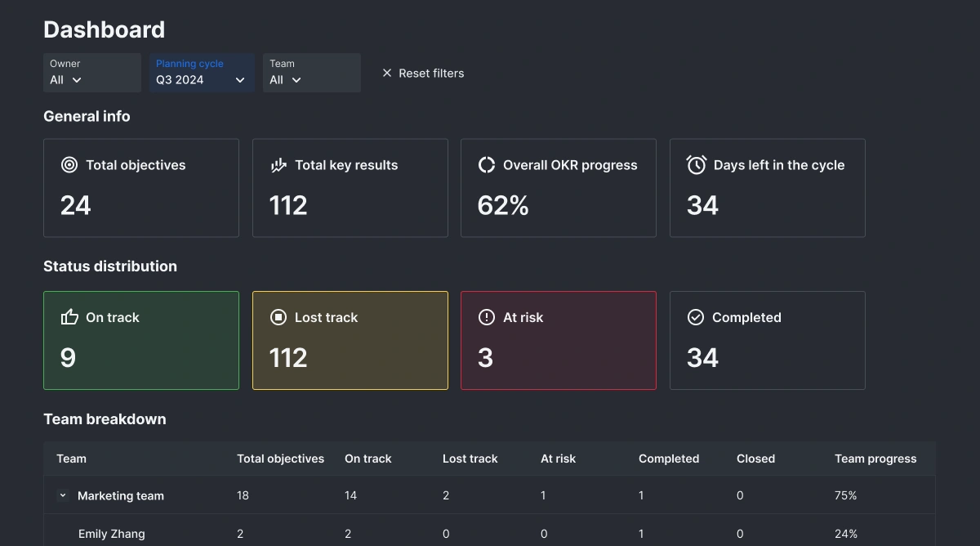
Task: Click the On track thumbs-up icon
Action: 69,317
